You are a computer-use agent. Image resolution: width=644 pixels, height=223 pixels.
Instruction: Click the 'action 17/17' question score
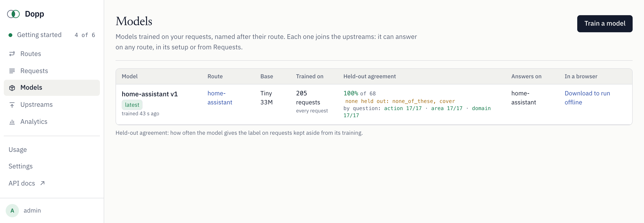pyautogui.click(x=402, y=108)
